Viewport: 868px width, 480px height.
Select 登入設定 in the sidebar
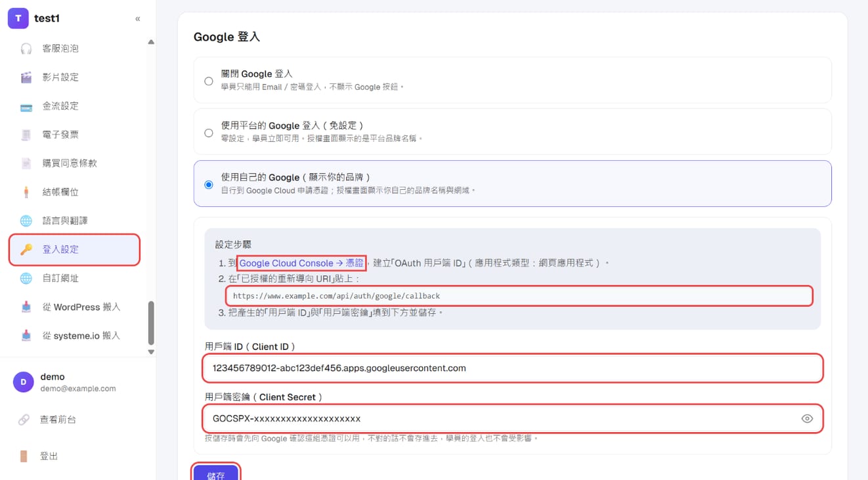pos(74,250)
